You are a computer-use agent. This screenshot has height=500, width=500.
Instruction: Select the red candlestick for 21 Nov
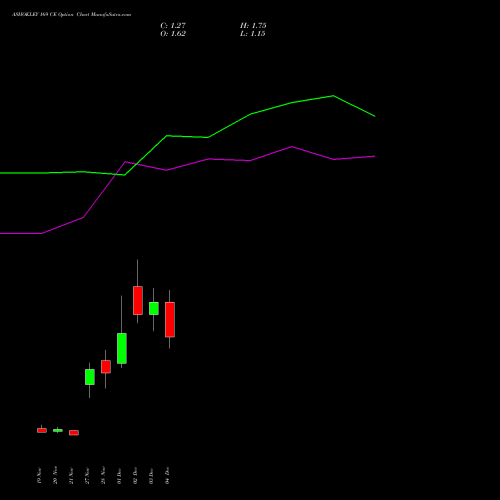point(74,433)
